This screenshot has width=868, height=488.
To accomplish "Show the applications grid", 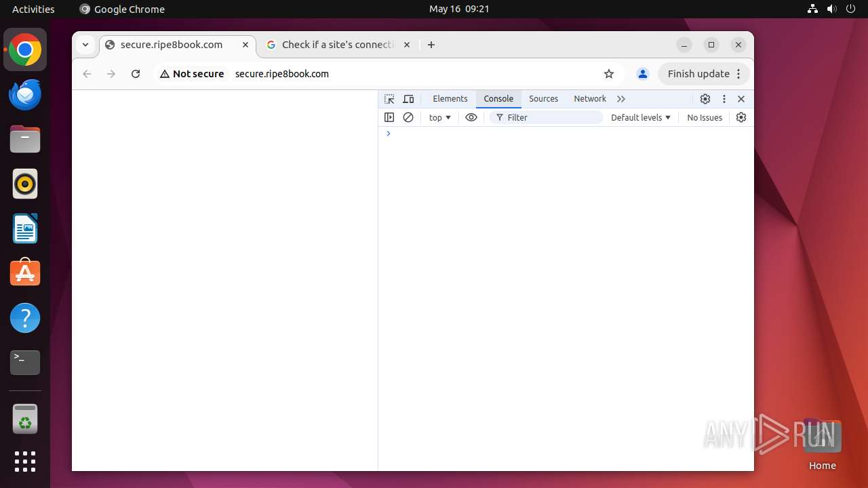I will pyautogui.click(x=25, y=462).
